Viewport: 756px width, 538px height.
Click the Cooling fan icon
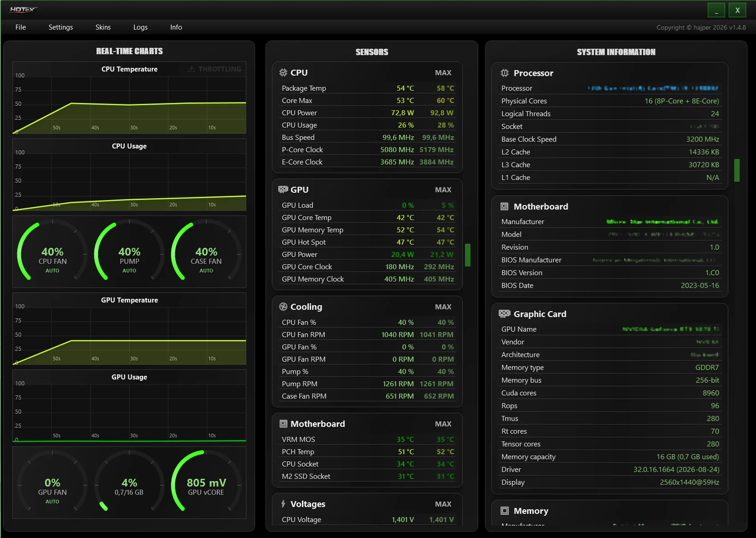(x=283, y=307)
